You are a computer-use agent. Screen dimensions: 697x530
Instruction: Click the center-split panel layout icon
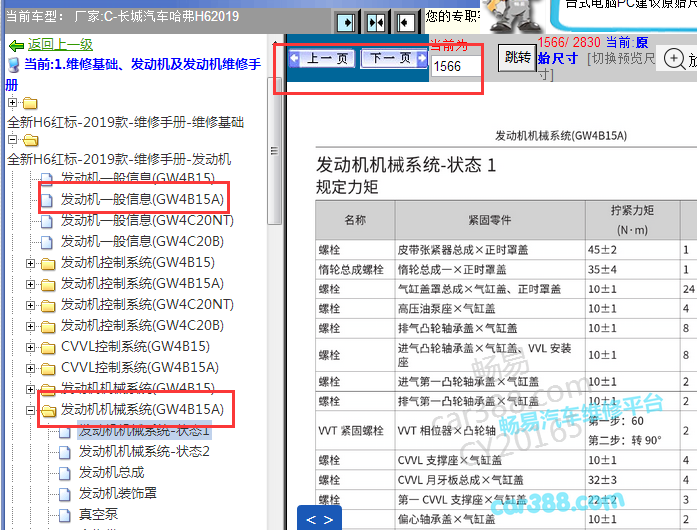(376, 22)
